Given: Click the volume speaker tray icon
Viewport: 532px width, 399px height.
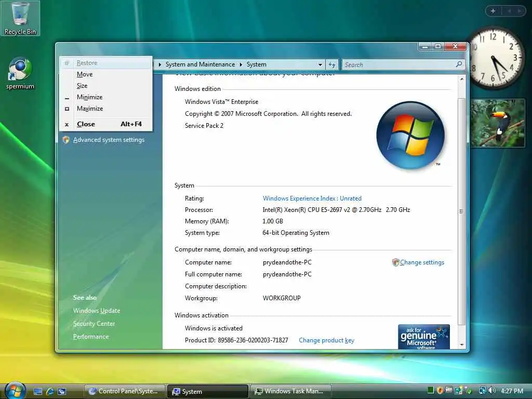Looking at the screenshot, I should click(491, 391).
